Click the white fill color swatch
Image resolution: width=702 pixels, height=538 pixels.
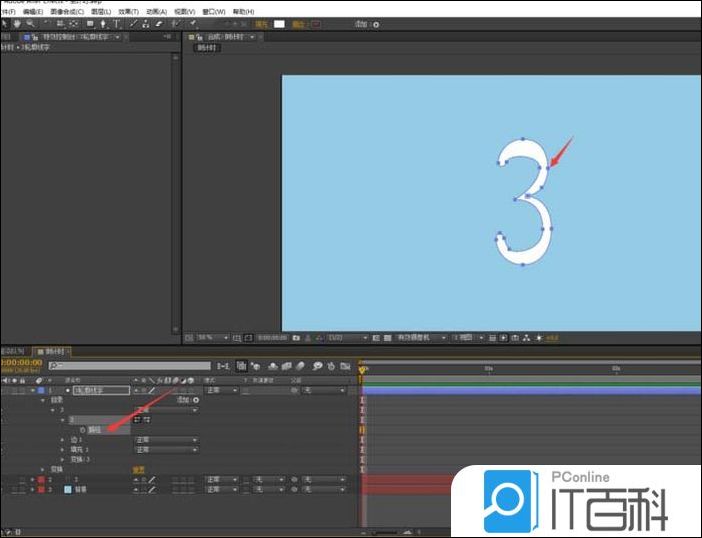(281, 22)
